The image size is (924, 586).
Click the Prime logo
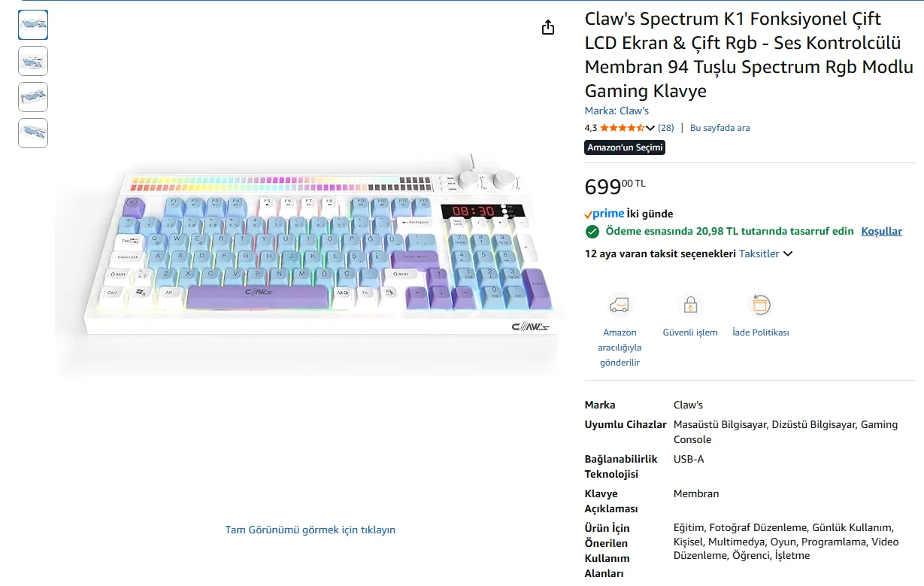(604, 214)
